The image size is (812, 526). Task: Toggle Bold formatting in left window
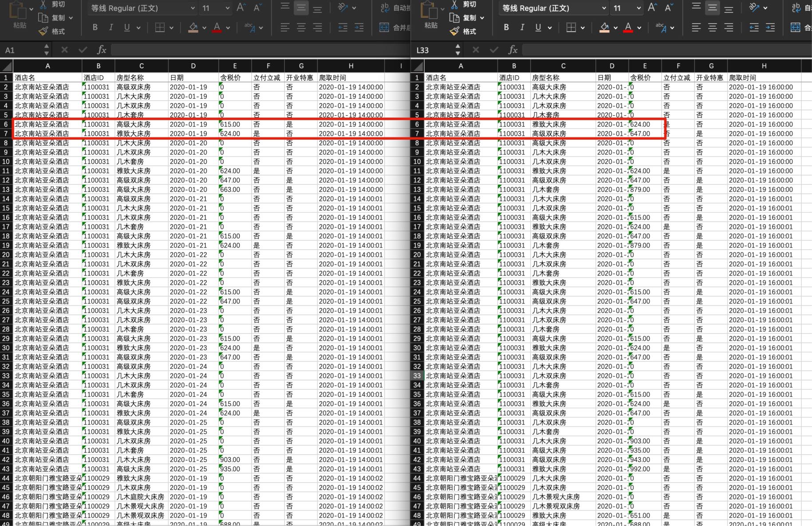[x=95, y=27]
